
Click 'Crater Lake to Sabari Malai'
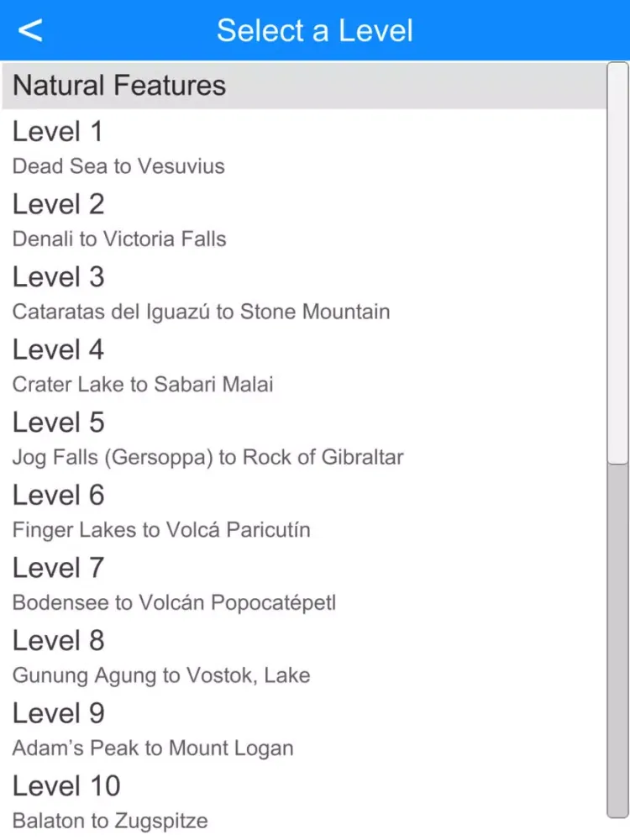(143, 385)
